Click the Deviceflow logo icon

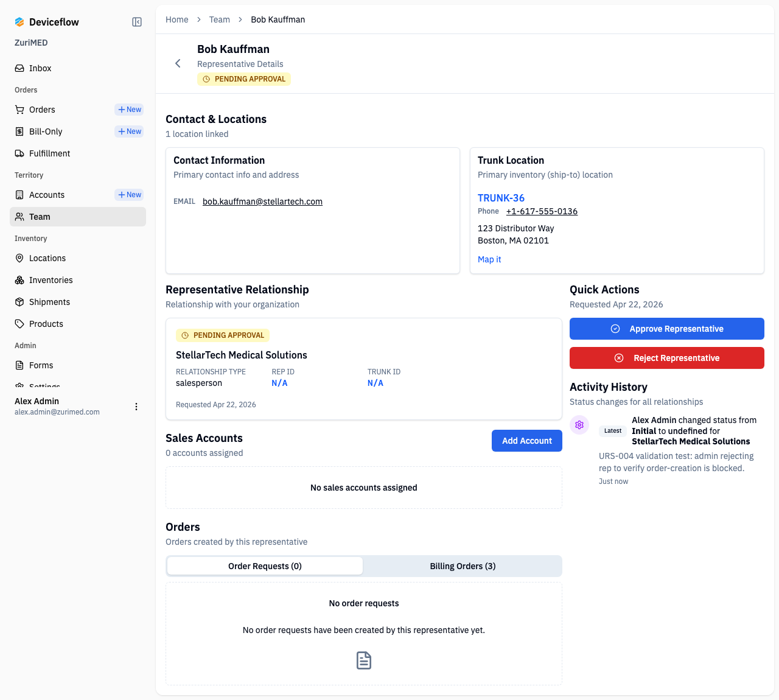[19, 22]
